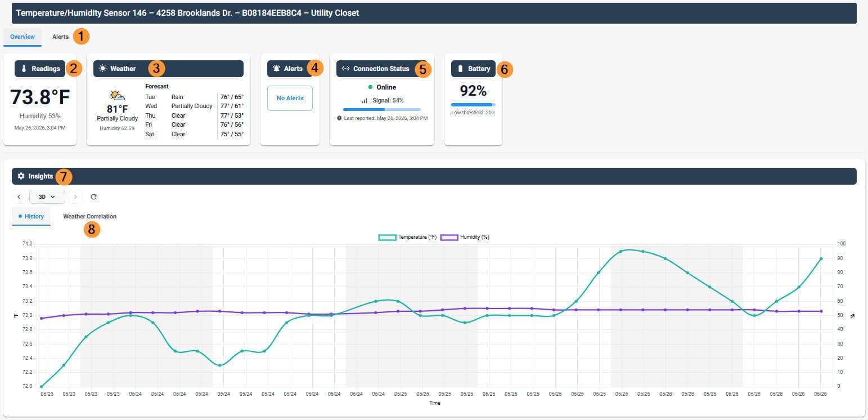Open the 3D time range dropdown

click(x=47, y=197)
